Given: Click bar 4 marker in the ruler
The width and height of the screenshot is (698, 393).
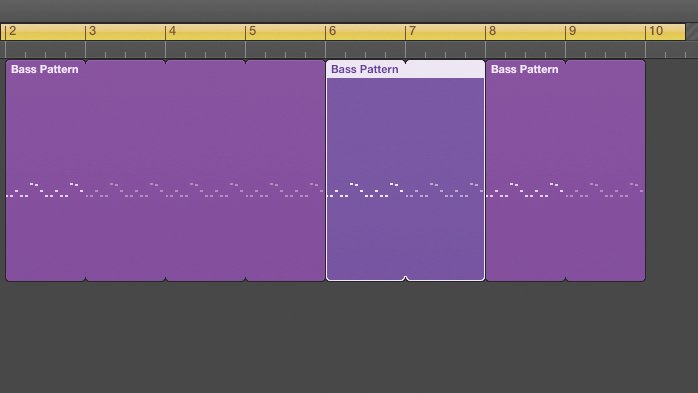Looking at the screenshot, I should point(173,31).
